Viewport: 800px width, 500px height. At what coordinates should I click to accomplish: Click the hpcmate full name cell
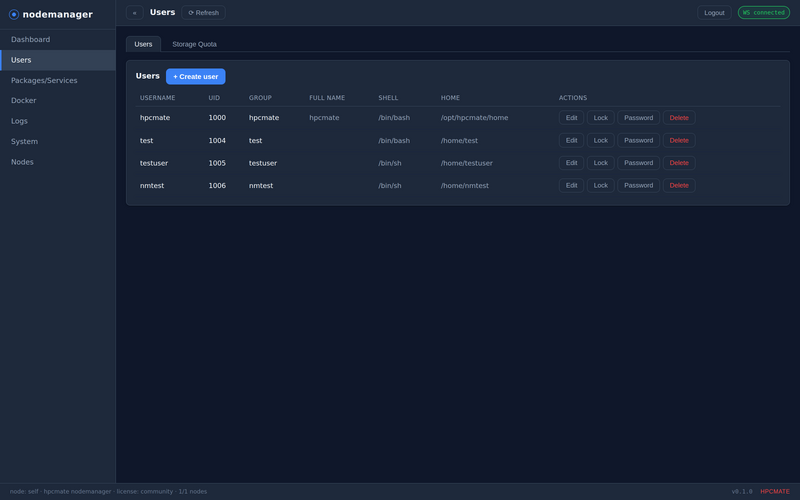(324, 118)
